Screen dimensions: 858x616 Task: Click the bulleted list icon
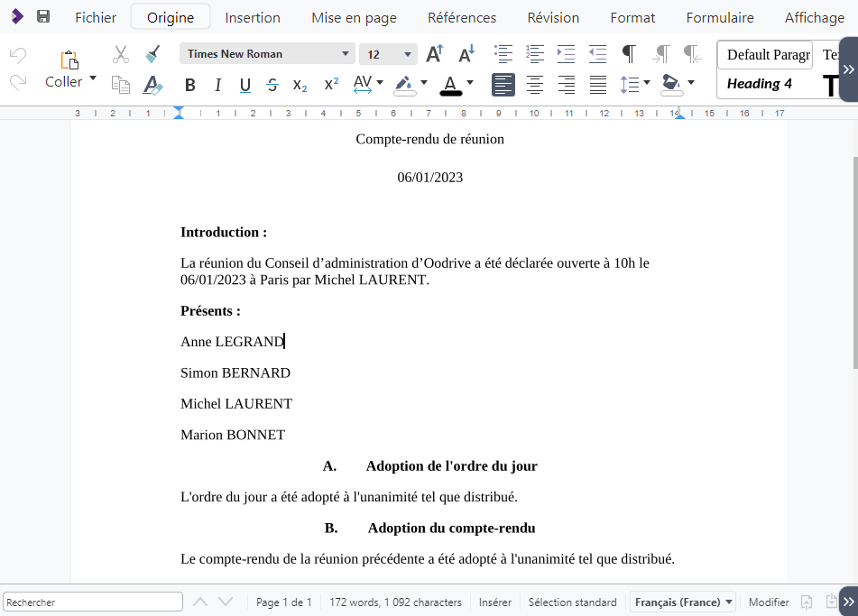(x=503, y=54)
